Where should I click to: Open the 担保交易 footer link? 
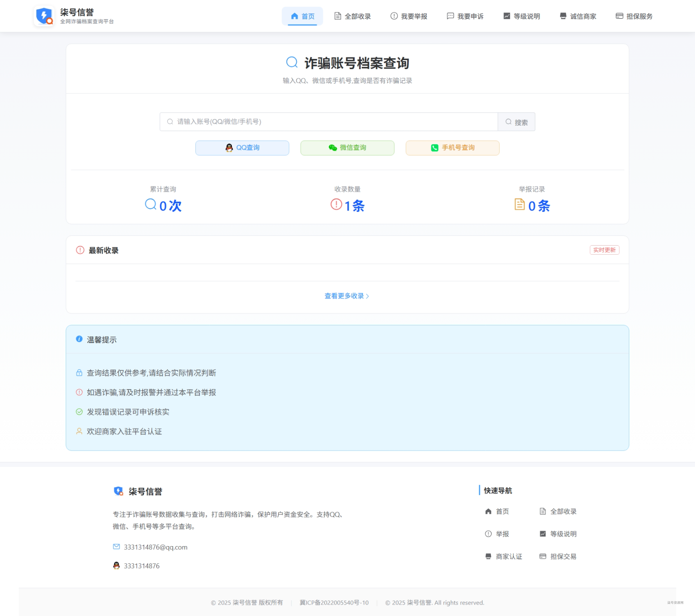point(563,556)
